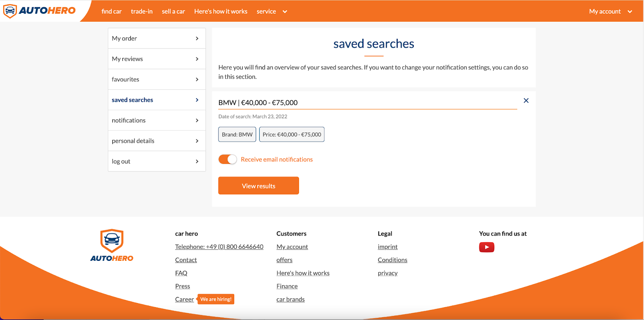Open the FAQ footer link
Screen dimensions: 644x320
[181, 273]
